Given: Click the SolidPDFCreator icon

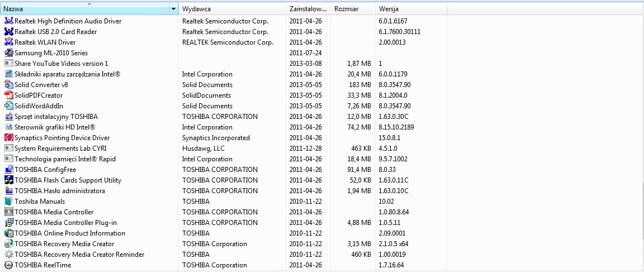Looking at the screenshot, I should coord(8,95).
